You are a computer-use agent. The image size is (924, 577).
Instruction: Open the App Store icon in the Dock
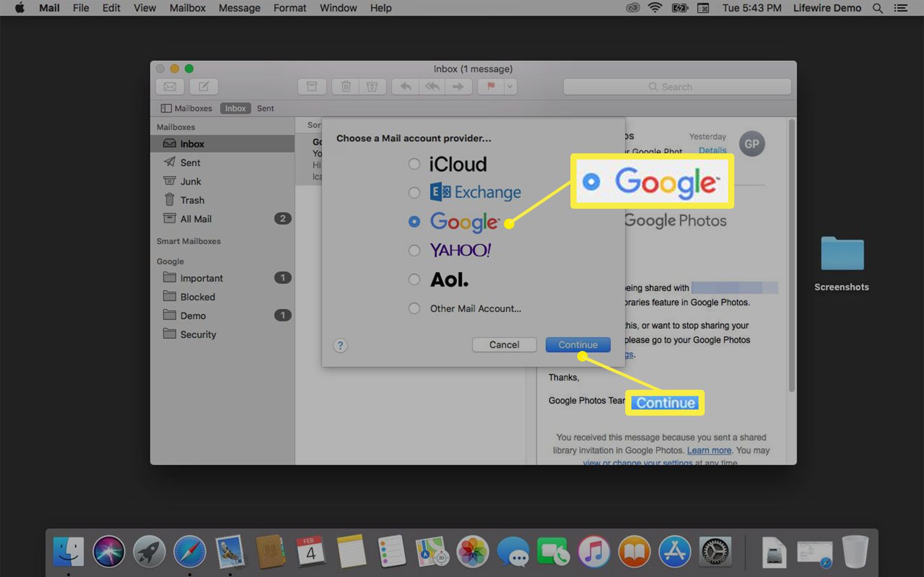675,551
